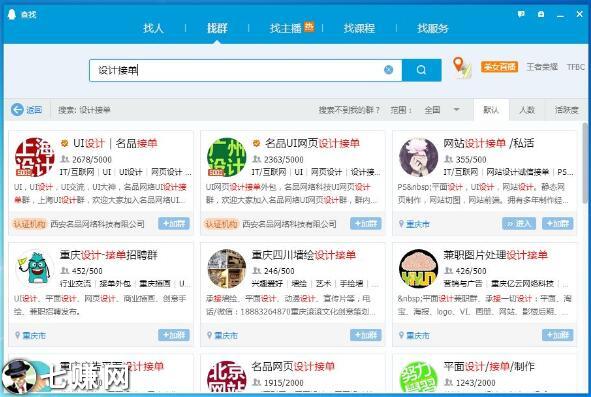Screen dimensions: 591x397
Task: Expand the 范围 全国 dropdown arrow
Action: tap(456, 110)
